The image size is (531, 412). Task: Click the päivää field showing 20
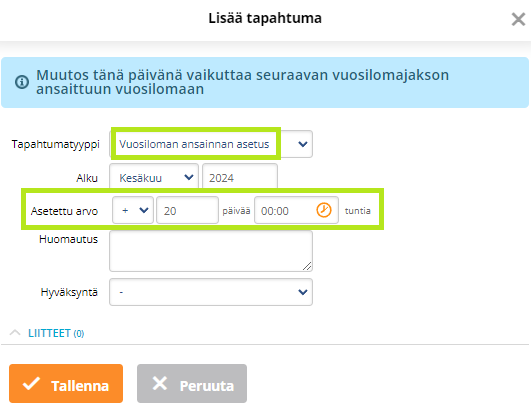pos(187,210)
